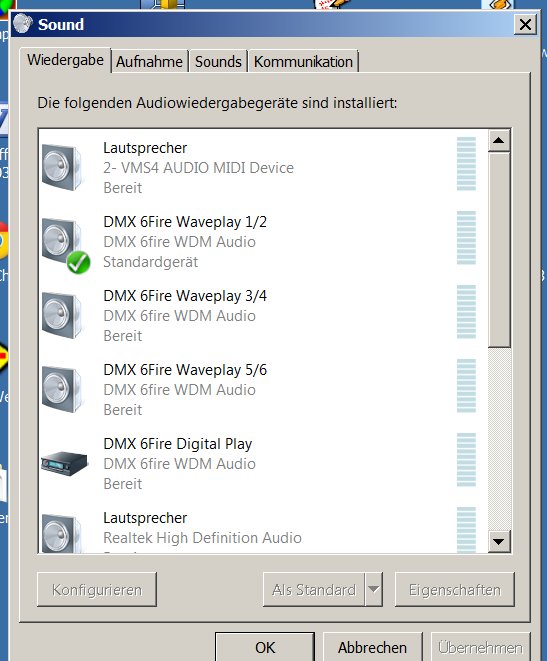
Task: Select the text '2- VMS4 AUDIO MIDI Device'
Action: [198, 168]
